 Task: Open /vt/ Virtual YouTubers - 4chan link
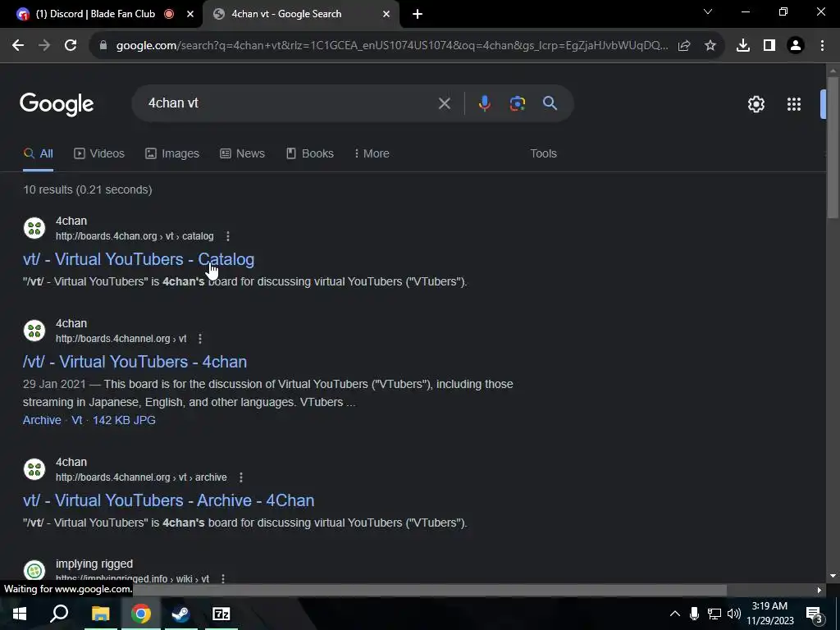pyautogui.click(x=135, y=362)
